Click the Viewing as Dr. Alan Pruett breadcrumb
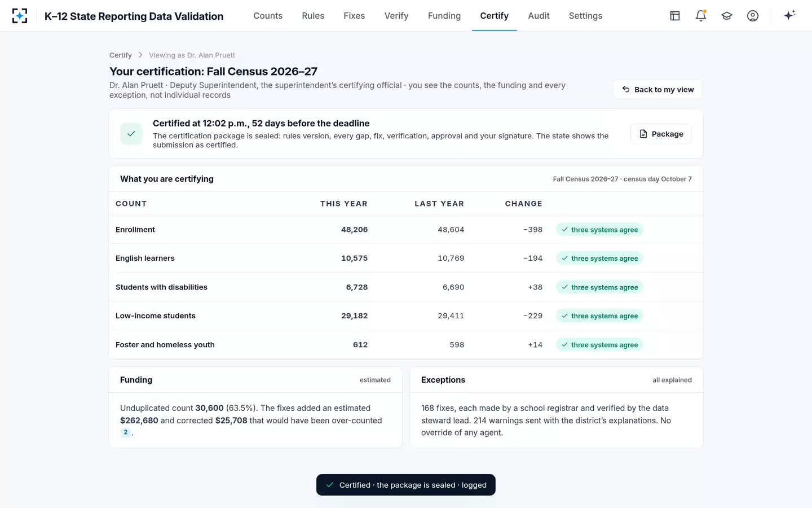 click(x=192, y=55)
